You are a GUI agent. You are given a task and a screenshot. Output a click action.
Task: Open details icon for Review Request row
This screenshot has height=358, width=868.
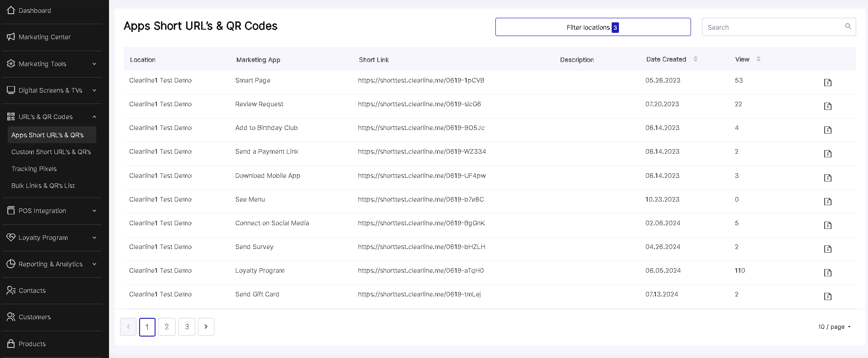point(828,106)
